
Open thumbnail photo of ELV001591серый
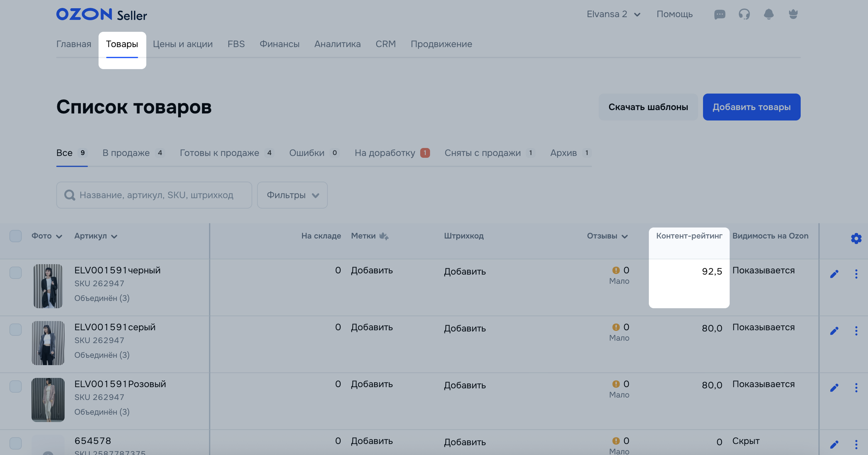pos(48,343)
